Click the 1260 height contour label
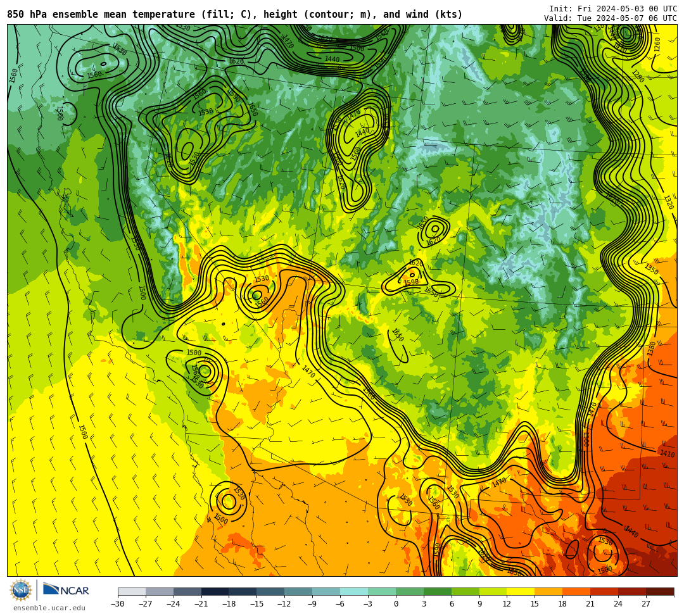The width and height of the screenshot is (684, 616). tap(657, 44)
